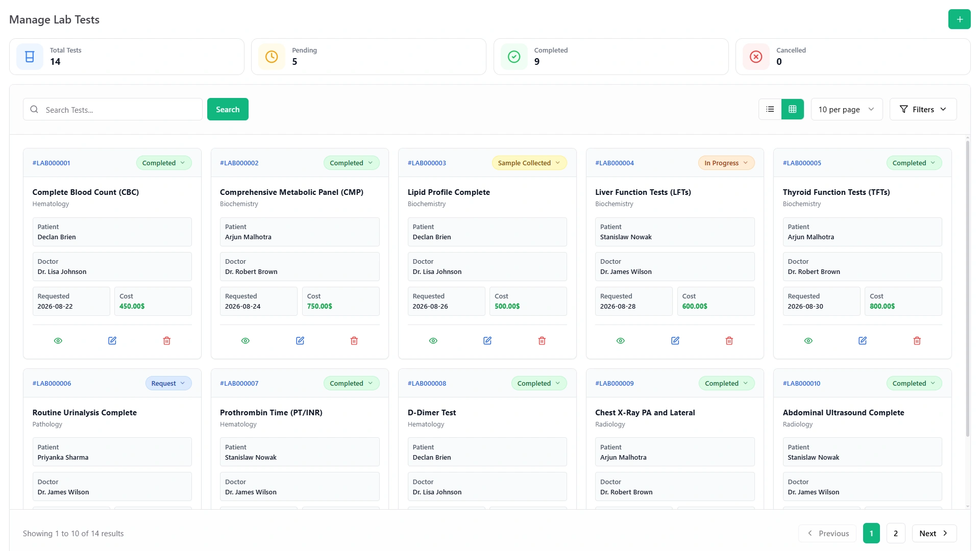Go to page 2 of results
Image resolution: width=980 pixels, height=551 pixels.
tap(896, 533)
